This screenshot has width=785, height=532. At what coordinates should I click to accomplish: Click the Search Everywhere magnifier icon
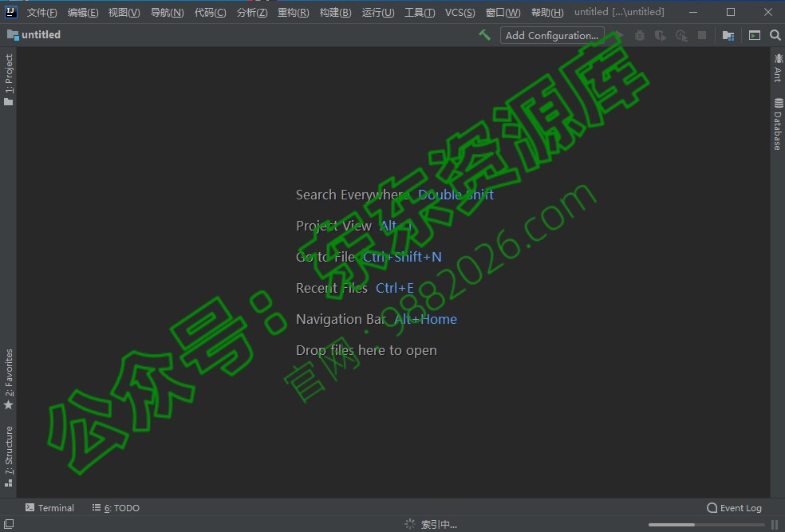[x=775, y=35]
